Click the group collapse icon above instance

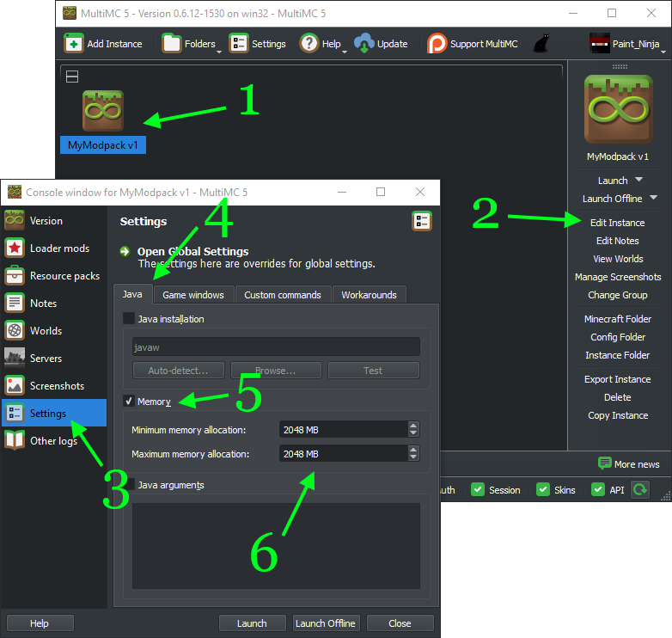click(72, 77)
